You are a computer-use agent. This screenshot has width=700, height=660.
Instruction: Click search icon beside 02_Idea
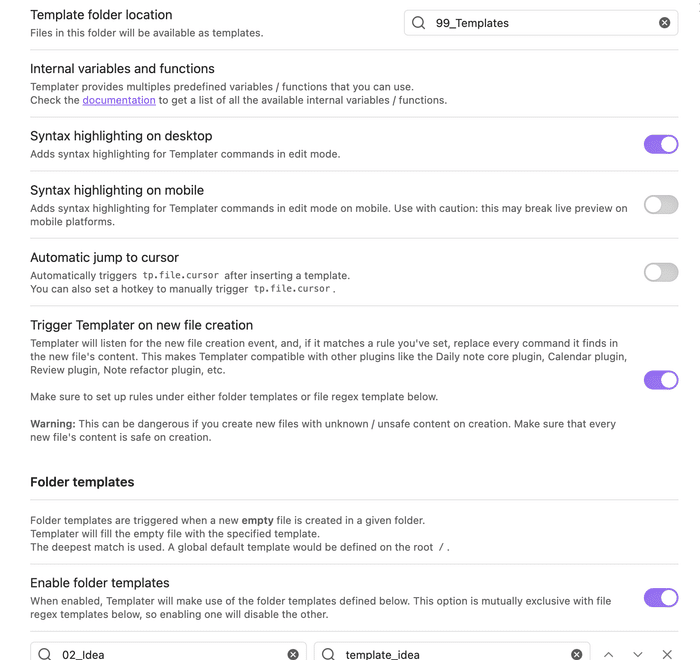point(45,654)
